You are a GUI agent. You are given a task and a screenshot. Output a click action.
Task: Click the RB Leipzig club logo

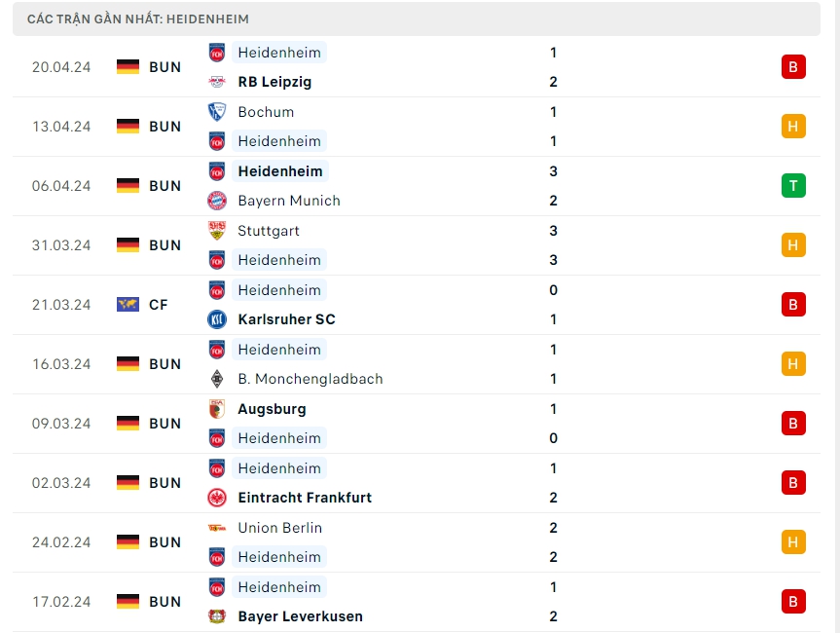pos(217,83)
